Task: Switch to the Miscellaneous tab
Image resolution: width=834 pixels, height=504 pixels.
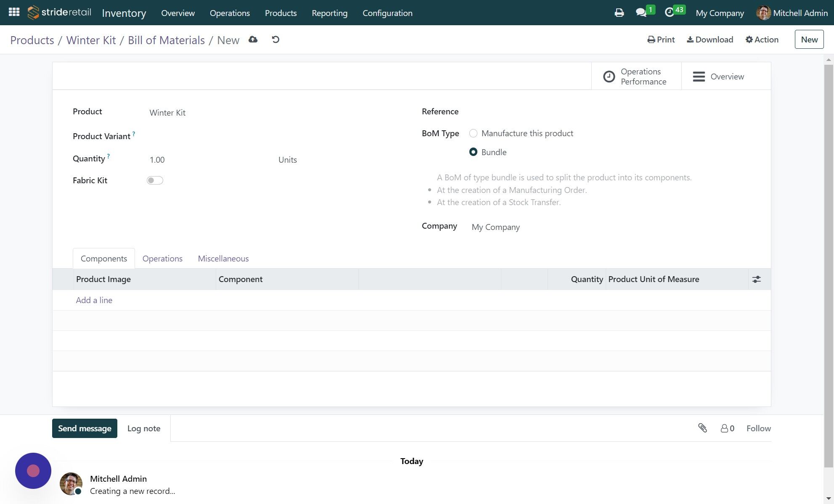Action: click(223, 259)
